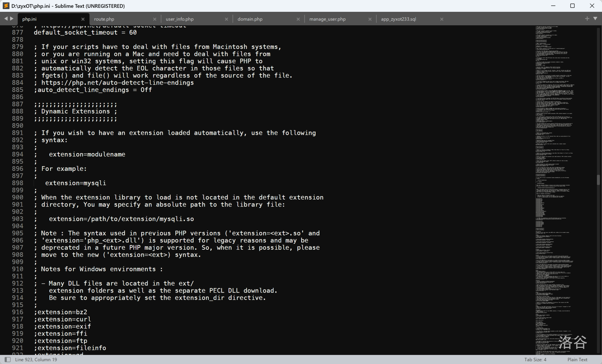Viewport: 602px width, 364px height.
Task: Open the tab list dropdown arrow
Action: tap(595, 19)
